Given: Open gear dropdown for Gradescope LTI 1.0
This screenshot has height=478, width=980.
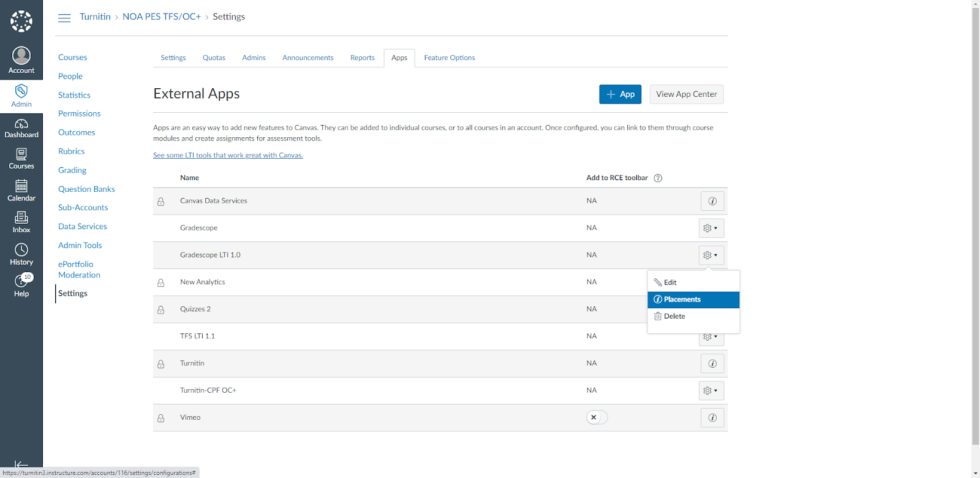Looking at the screenshot, I should (711, 255).
